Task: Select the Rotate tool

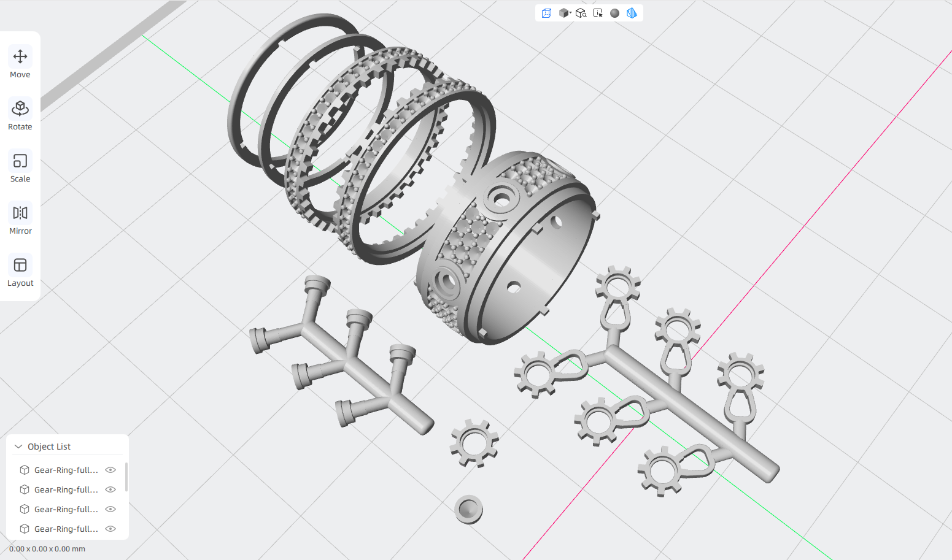Action: click(x=20, y=115)
